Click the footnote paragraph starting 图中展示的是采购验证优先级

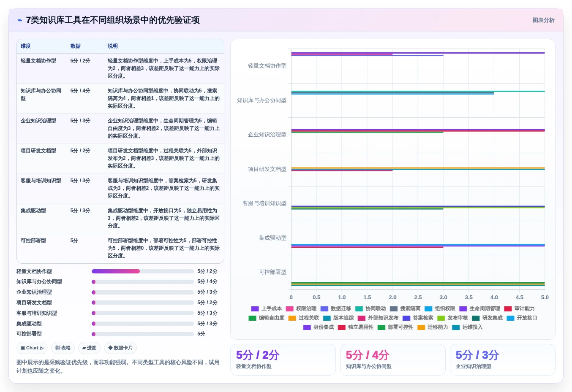click(x=118, y=367)
